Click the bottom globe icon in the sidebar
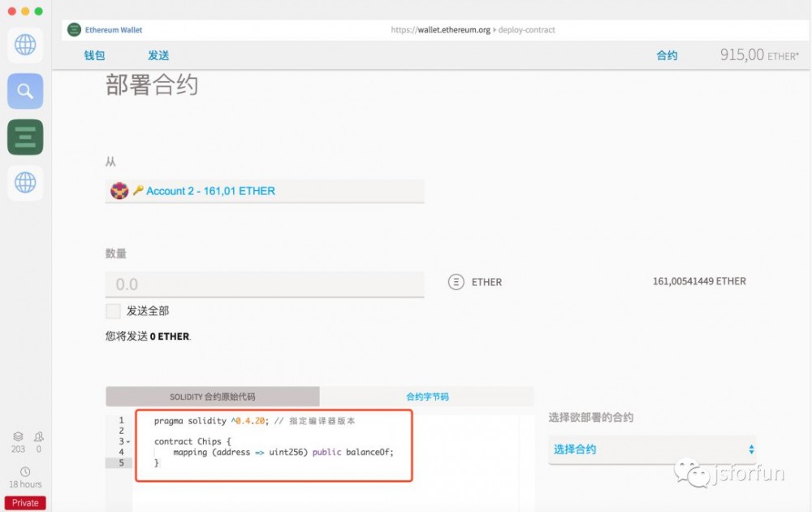This screenshot has height=512, width=812. (24, 183)
